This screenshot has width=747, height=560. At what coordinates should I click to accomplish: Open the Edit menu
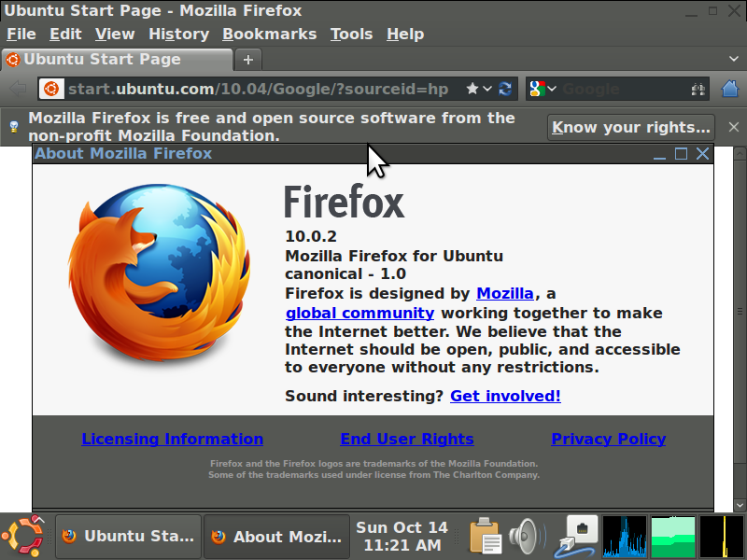coord(65,35)
